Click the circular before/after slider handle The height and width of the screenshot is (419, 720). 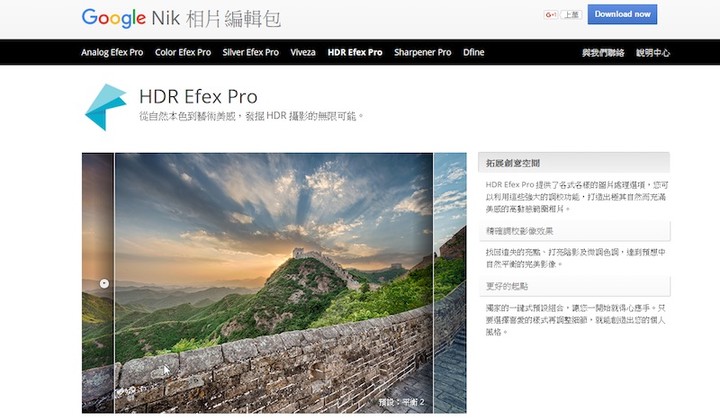coord(104,283)
